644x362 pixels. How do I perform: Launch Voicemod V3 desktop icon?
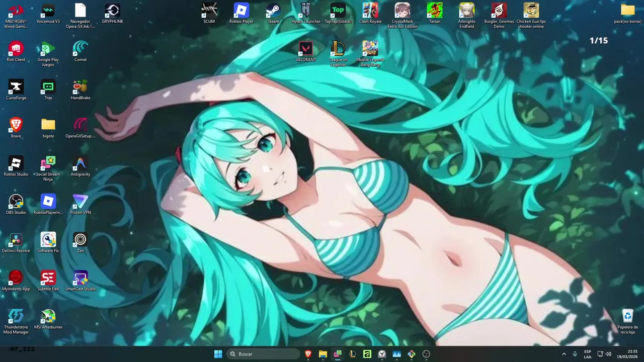coord(48,13)
